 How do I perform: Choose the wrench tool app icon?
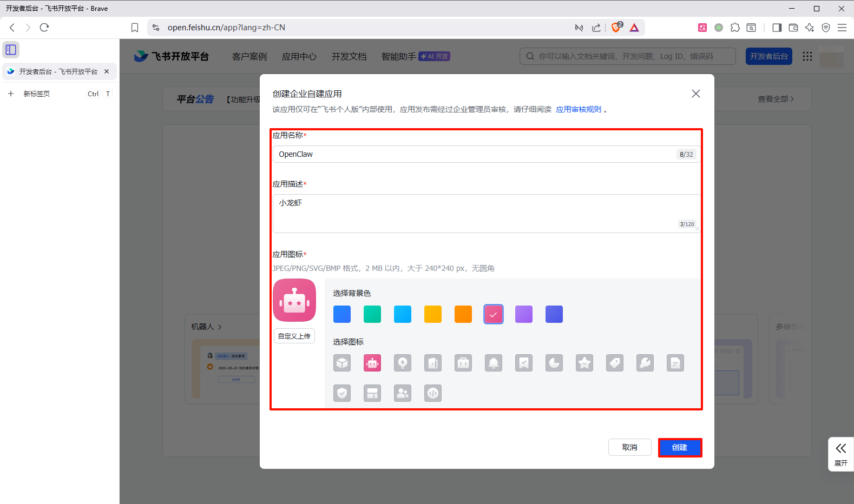[x=645, y=363]
